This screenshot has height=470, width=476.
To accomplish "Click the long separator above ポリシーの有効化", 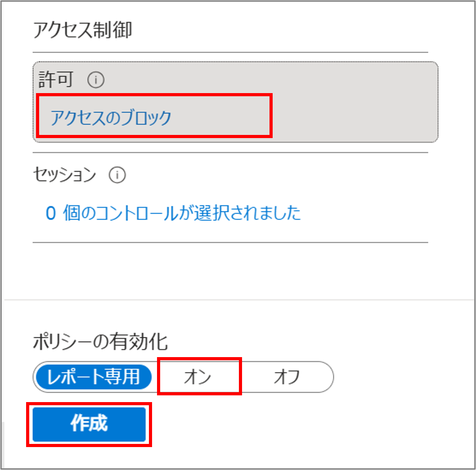I will click(x=239, y=300).
